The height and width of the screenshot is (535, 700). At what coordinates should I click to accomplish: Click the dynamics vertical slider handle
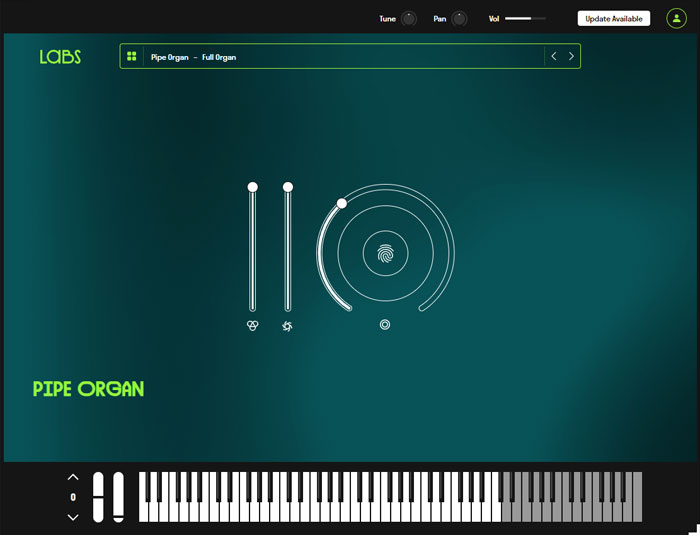click(288, 187)
